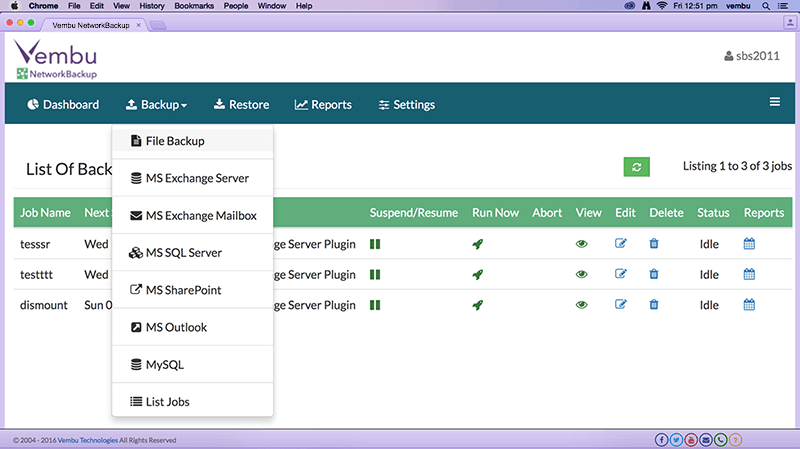Choose File Backup from dropdown

point(192,141)
